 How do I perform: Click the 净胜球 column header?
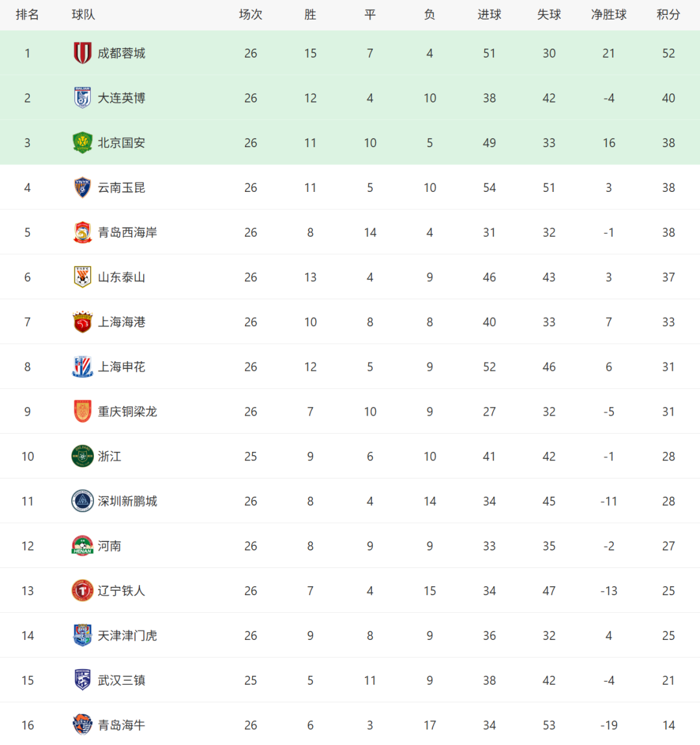pyautogui.click(x=609, y=15)
